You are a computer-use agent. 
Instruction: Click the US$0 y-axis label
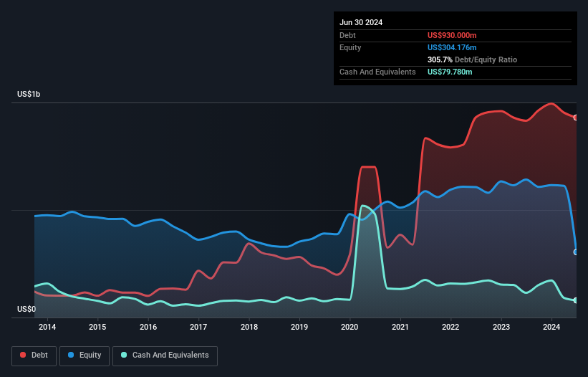[26, 309]
